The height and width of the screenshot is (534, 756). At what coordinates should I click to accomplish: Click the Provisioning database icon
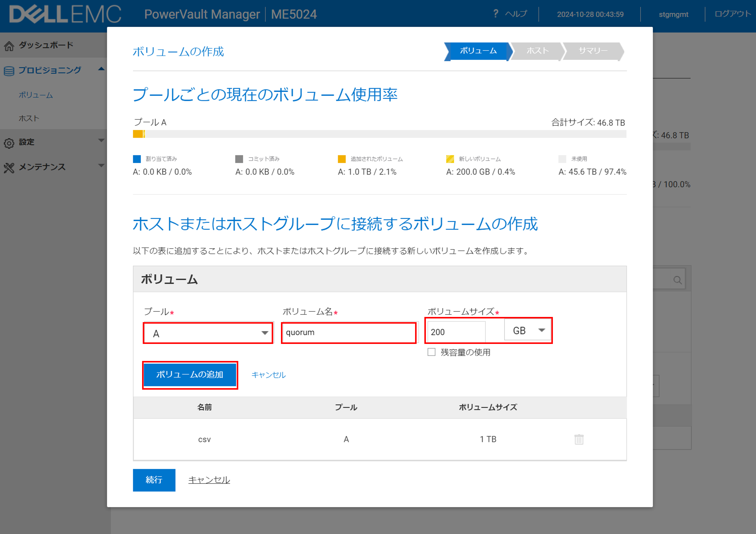(x=9, y=71)
